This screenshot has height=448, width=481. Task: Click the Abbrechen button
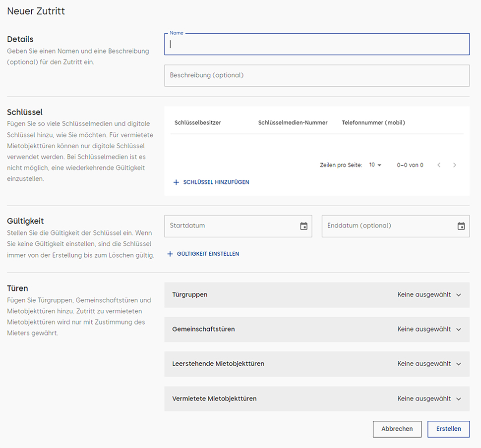[397, 429]
